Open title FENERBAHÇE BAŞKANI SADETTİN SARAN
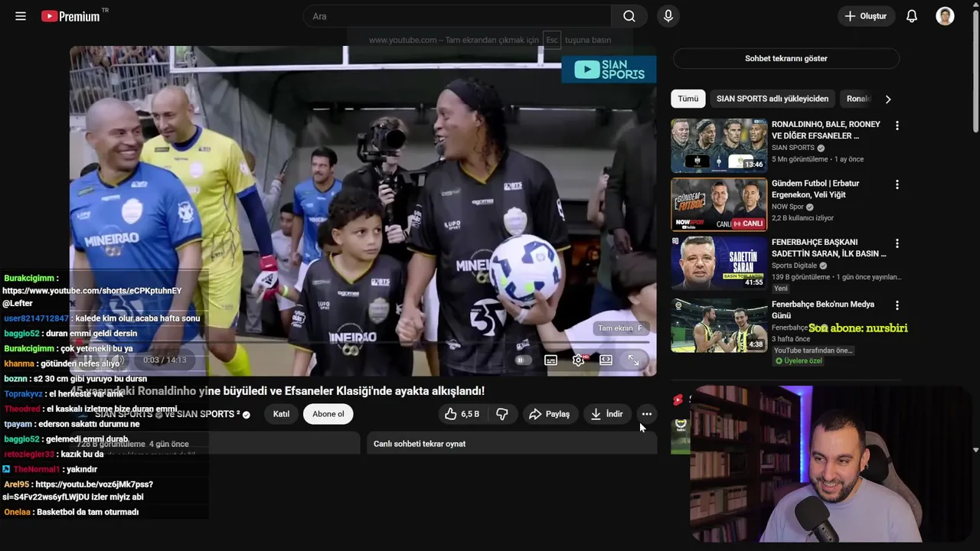This screenshot has width=980, height=551. pyautogui.click(x=828, y=248)
